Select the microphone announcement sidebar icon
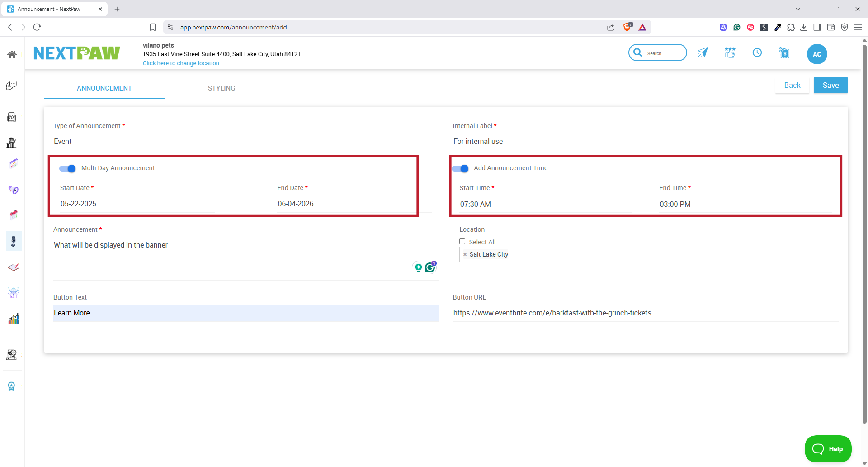This screenshot has width=868, height=467. point(14,241)
